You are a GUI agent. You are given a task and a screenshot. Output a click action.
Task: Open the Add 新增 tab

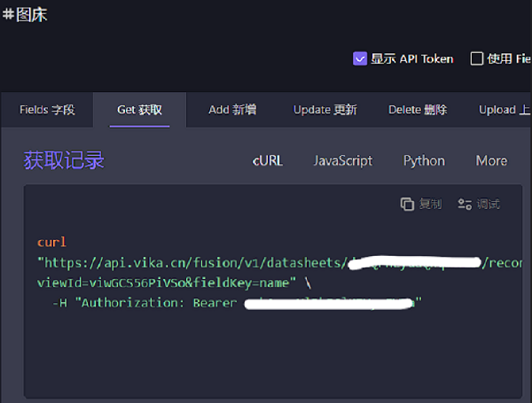coord(232,110)
